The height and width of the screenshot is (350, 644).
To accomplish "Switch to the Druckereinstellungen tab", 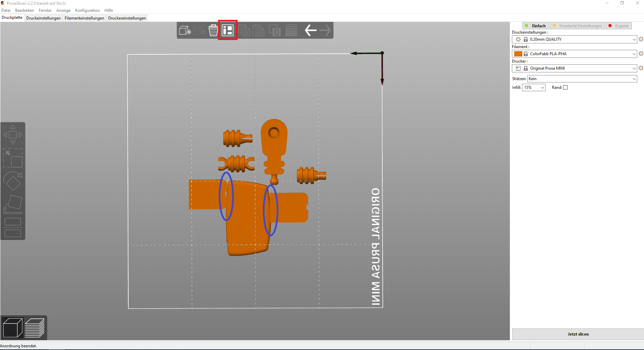I will tap(127, 18).
